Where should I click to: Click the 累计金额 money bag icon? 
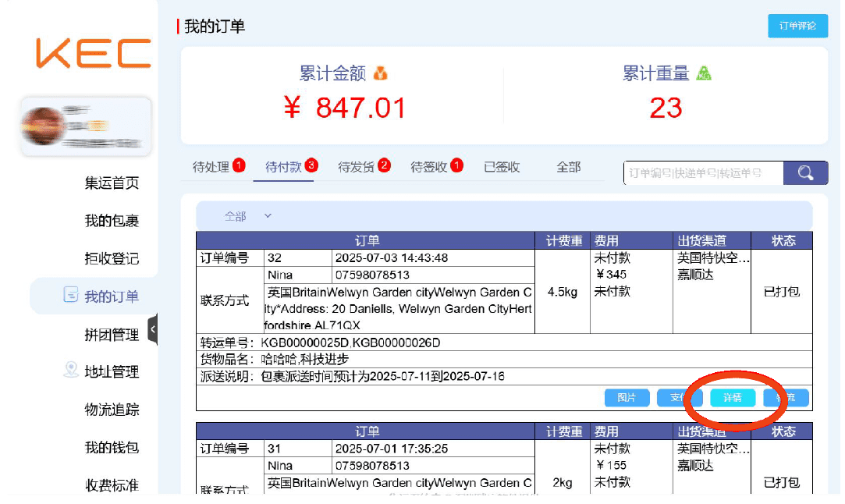[381, 73]
